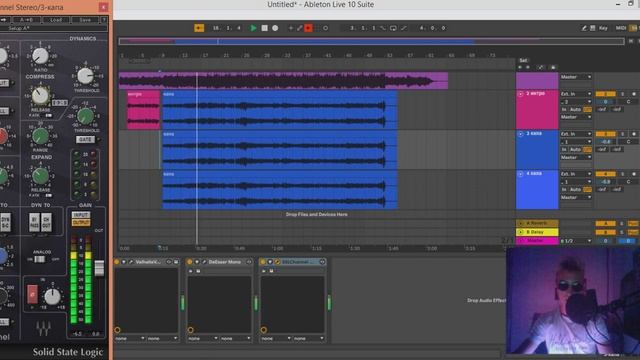Open Ext. In input dropdown on track 4
This screenshot has height=360, width=640.
[x=576, y=174]
